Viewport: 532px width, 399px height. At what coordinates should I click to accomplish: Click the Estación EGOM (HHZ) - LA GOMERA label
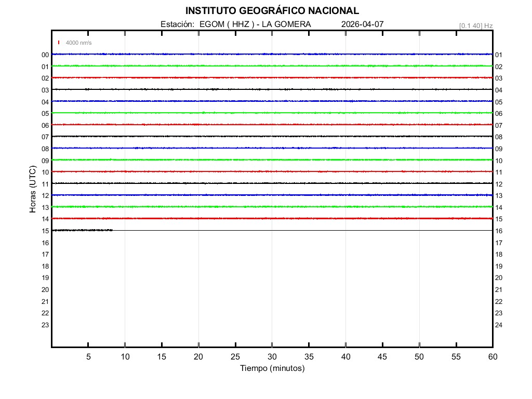tap(236, 24)
